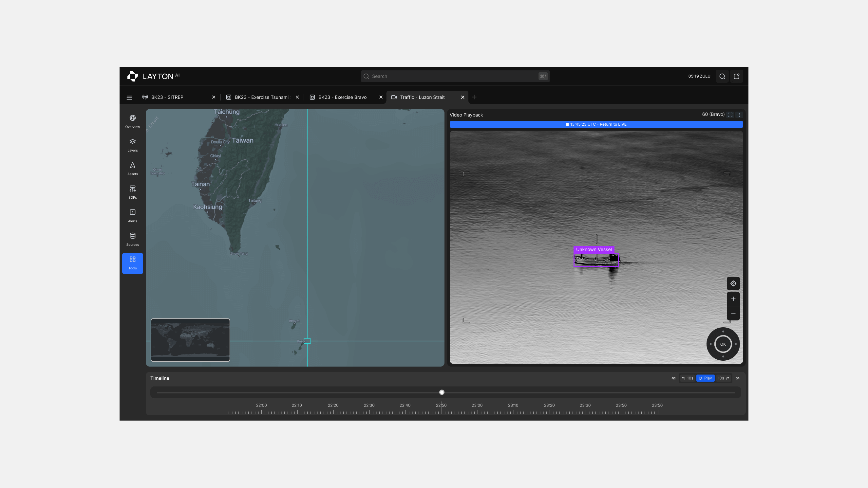
Task: Click the 23:30 timeline mark
Action: [x=585, y=406]
